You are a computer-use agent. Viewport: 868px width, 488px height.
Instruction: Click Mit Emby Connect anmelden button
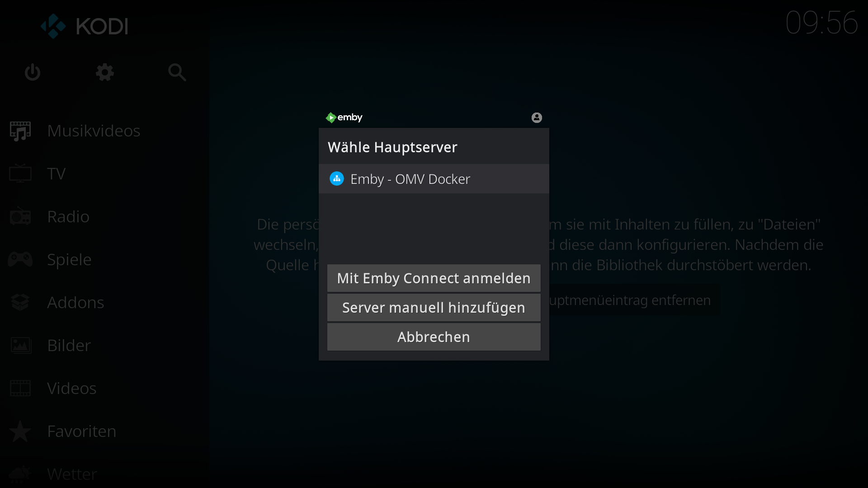(x=434, y=278)
